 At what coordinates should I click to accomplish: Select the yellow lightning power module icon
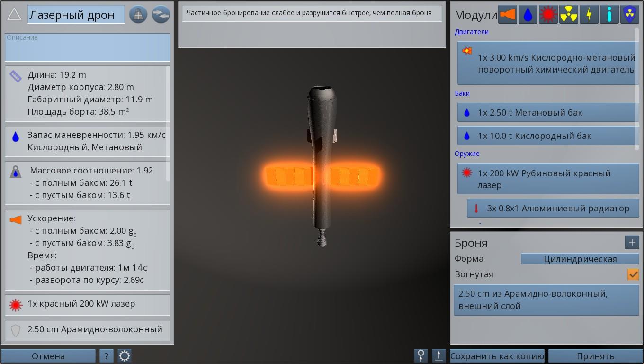[x=589, y=15]
